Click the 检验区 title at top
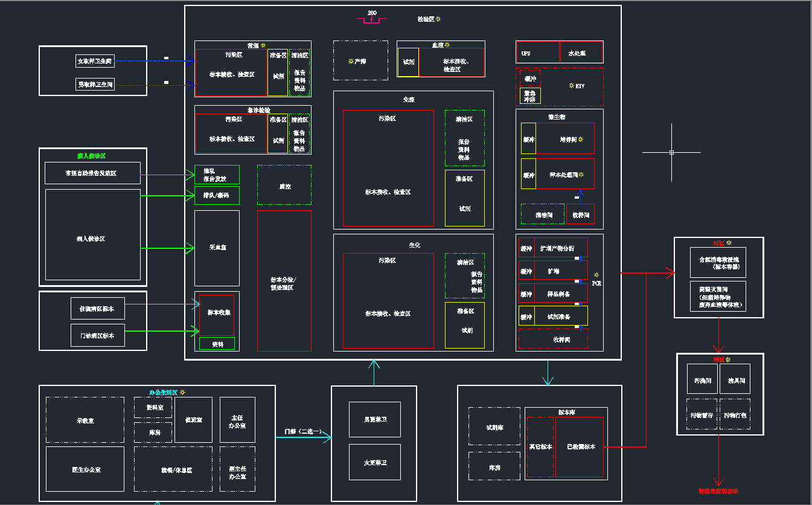The width and height of the screenshot is (812, 505). point(426,19)
